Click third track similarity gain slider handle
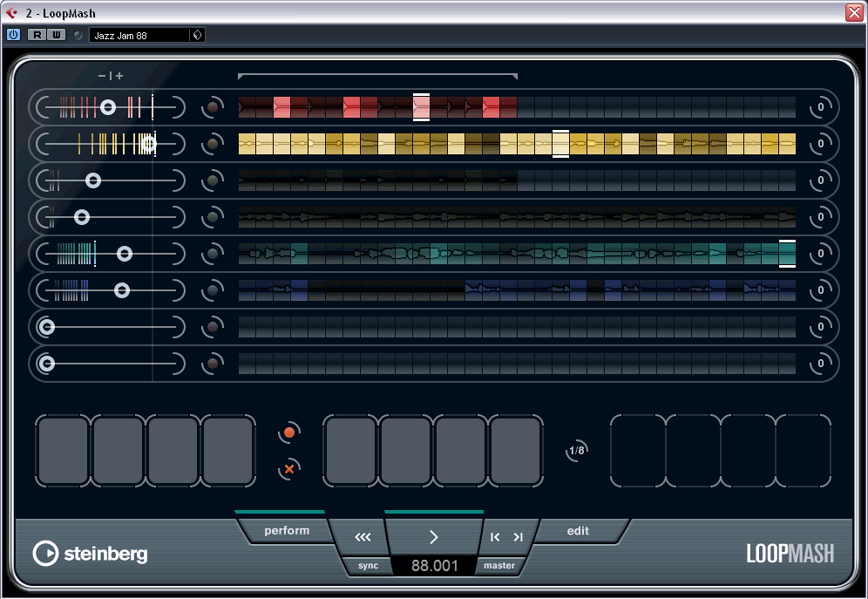Screen dimensions: 868x599 93,180
